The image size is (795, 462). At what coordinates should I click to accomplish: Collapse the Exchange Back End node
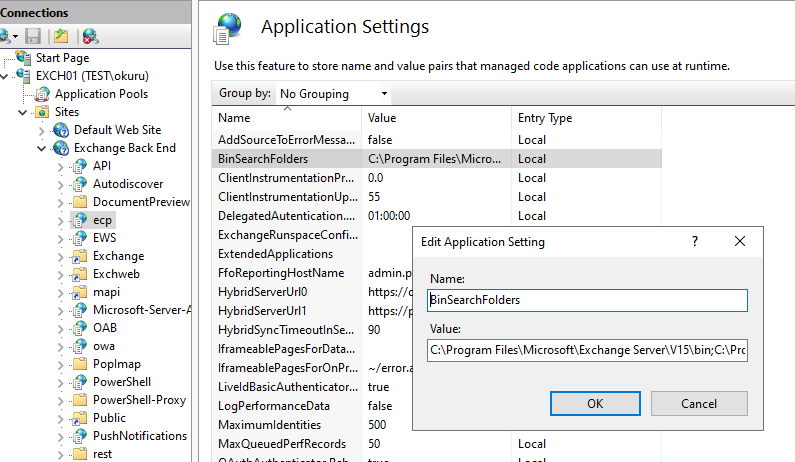42,148
